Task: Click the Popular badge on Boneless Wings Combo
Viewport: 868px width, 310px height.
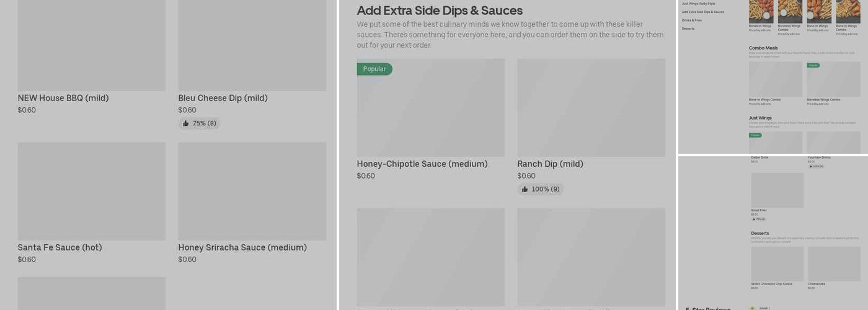Action: tap(813, 65)
